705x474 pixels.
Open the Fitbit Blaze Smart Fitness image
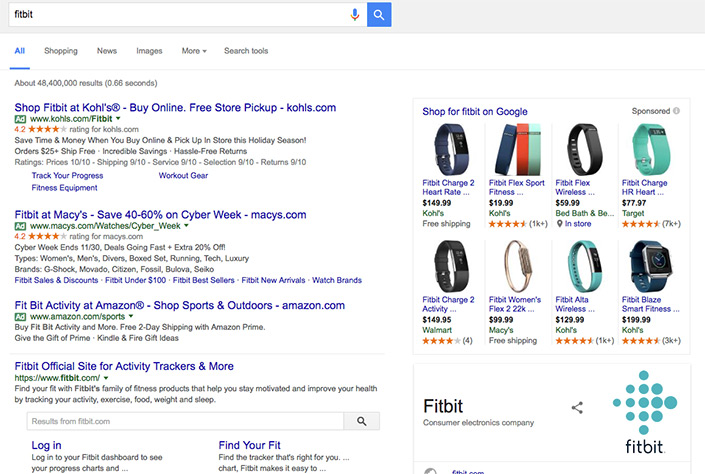click(651, 266)
